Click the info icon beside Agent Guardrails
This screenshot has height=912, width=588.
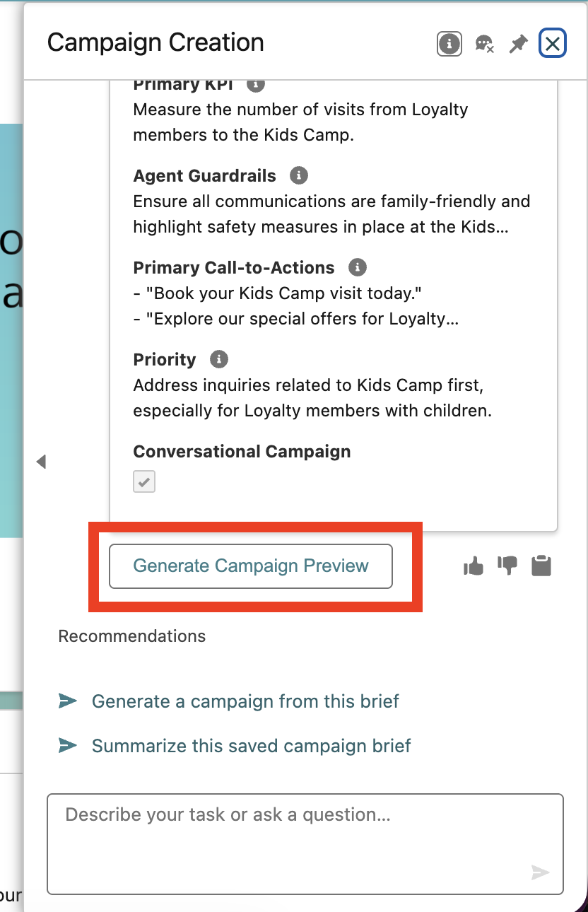(x=300, y=175)
